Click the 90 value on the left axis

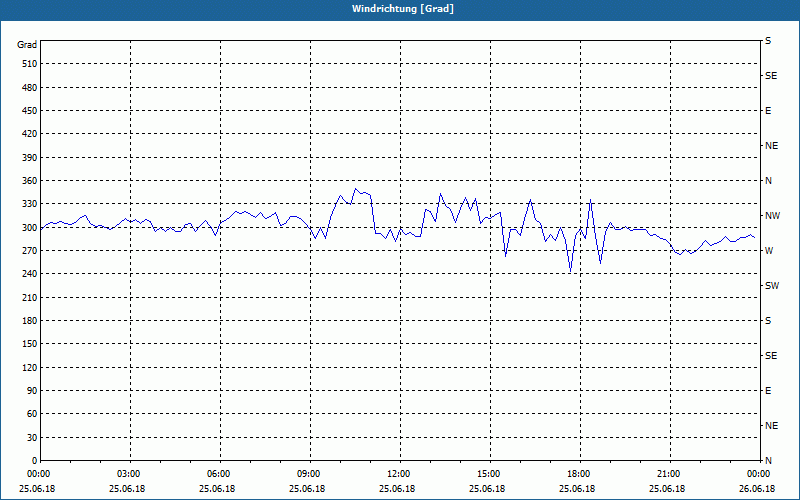[32, 391]
